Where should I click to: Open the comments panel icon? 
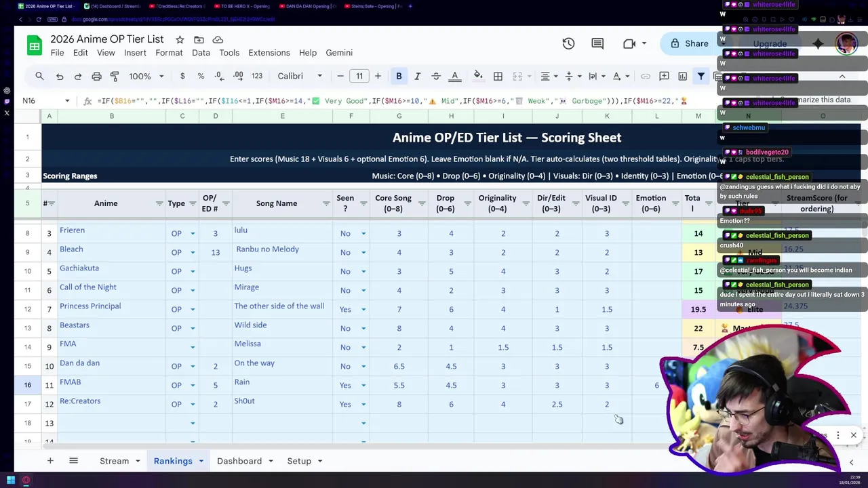[597, 43]
